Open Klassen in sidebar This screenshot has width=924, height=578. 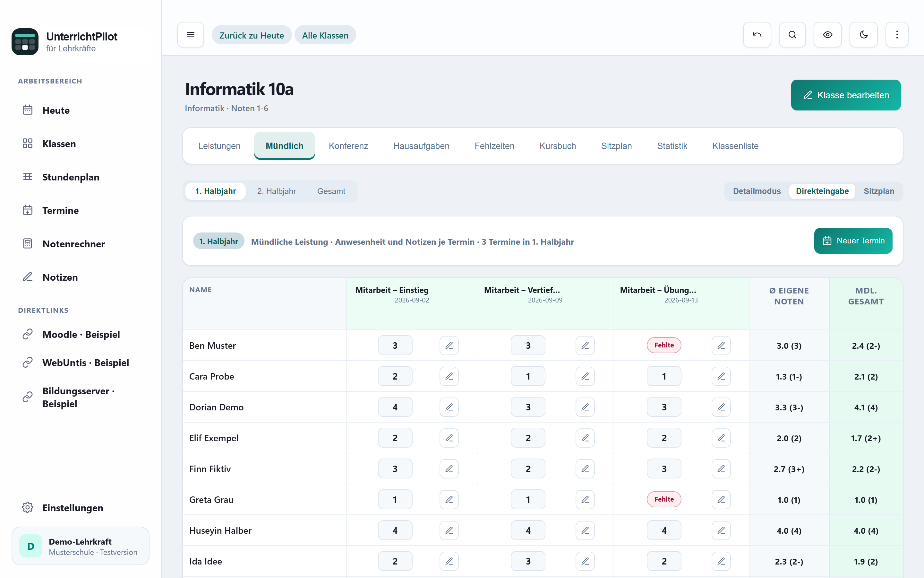pos(80,143)
